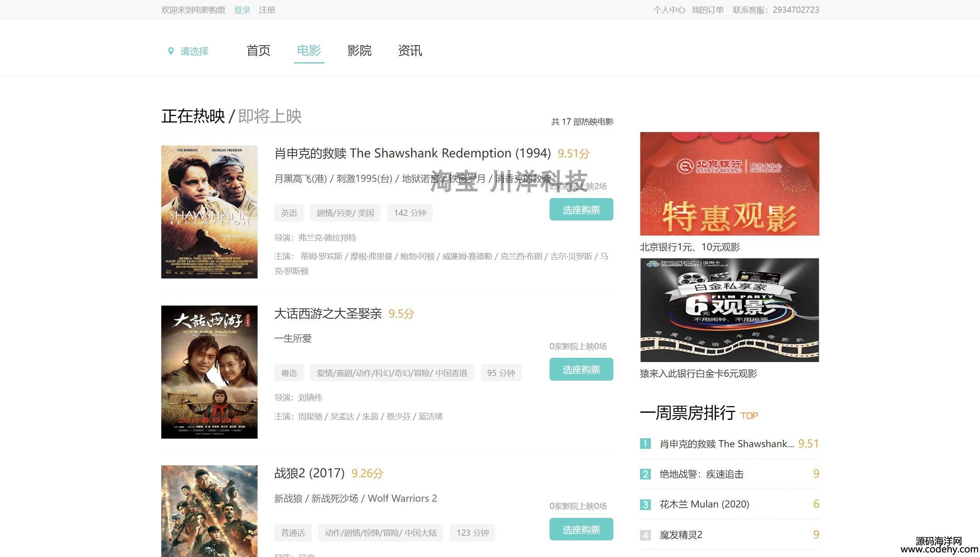
Task: Click the 9.51分 rating of Shawshank
Action: [574, 154]
